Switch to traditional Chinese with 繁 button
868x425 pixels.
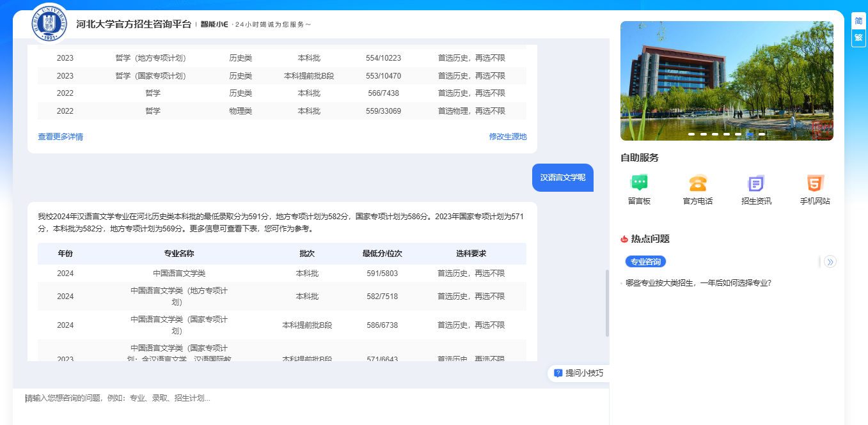pyautogui.click(x=858, y=38)
